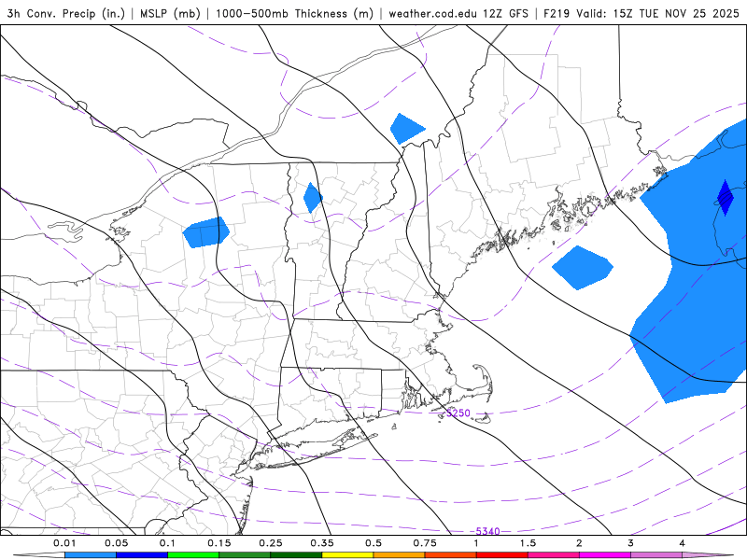Click the bright green 0.1–0.15 colorbar segment
The image size is (747, 560).
(x=193, y=555)
